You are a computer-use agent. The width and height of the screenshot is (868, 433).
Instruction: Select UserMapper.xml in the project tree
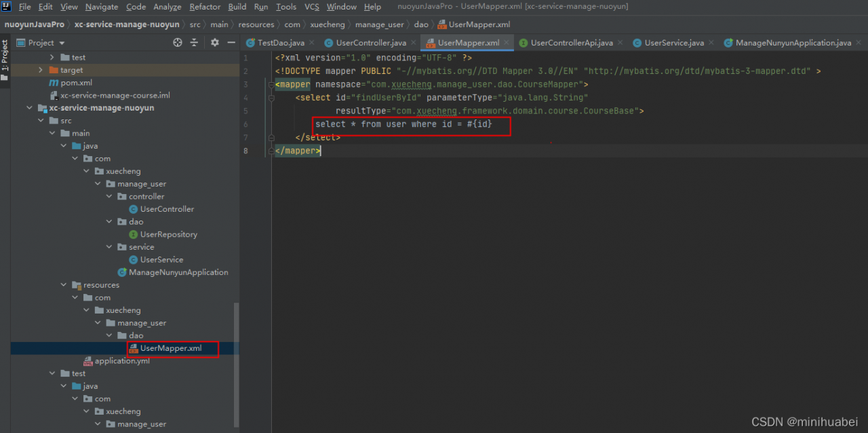(171, 348)
